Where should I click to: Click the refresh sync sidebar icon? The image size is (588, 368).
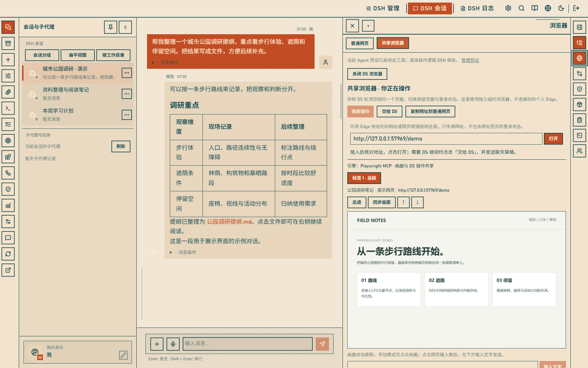[8, 254]
